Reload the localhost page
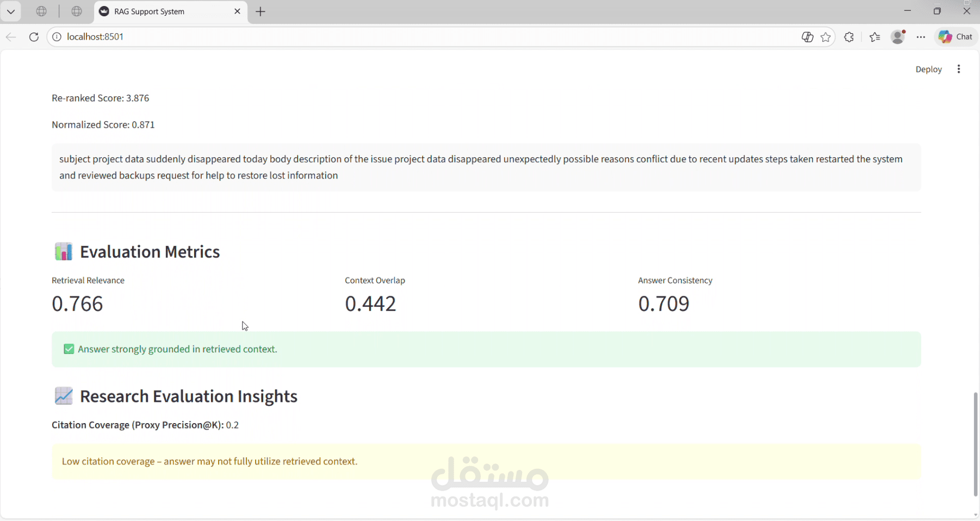 (34, 37)
